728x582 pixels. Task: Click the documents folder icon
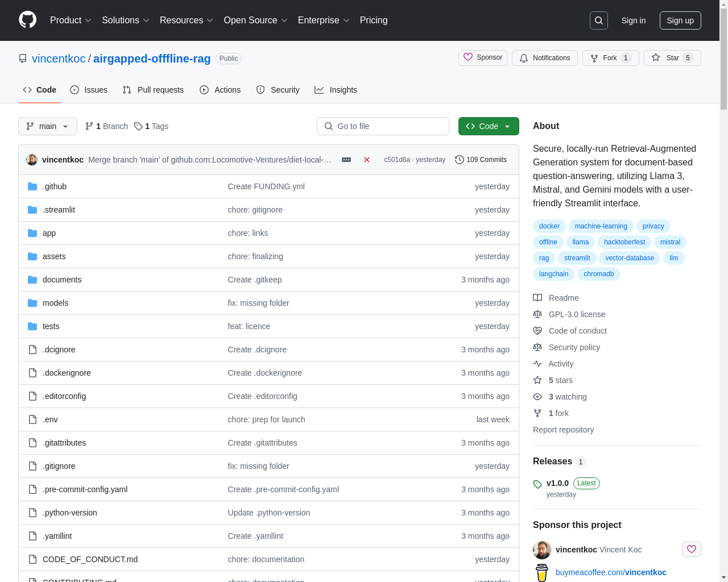pyautogui.click(x=32, y=280)
